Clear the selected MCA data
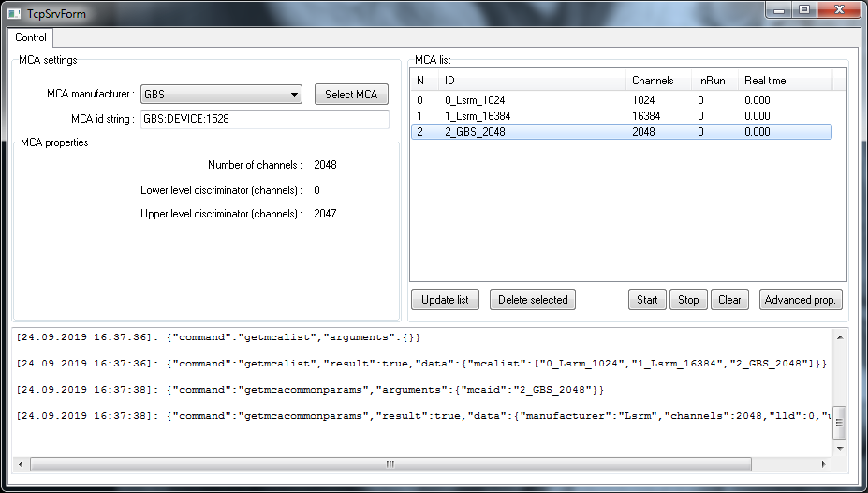The image size is (868, 493). point(729,300)
